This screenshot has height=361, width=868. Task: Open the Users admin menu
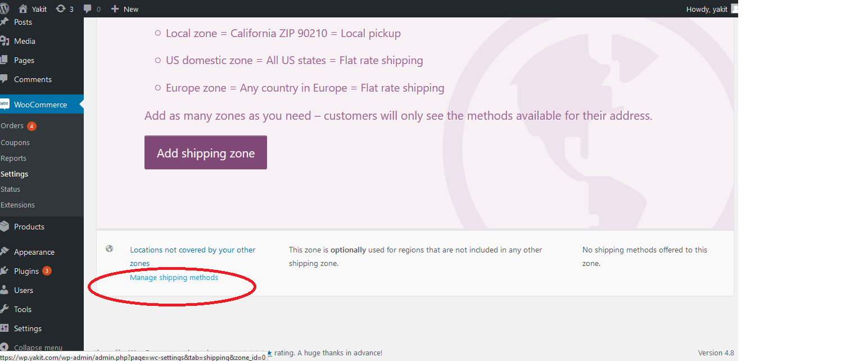point(24,290)
